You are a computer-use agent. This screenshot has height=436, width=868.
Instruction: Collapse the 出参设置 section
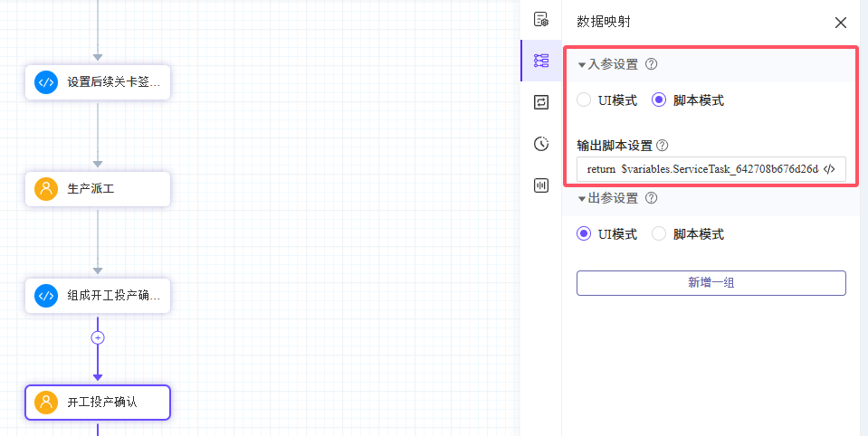pos(582,199)
